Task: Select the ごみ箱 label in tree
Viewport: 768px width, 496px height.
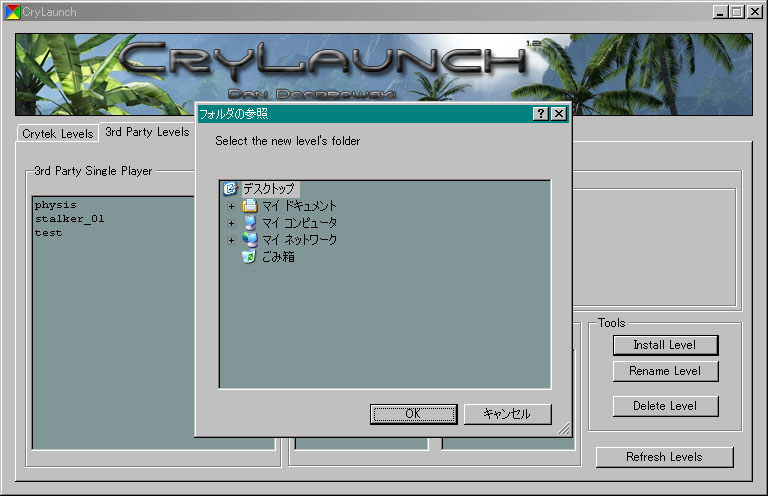Action: (x=278, y=257)
